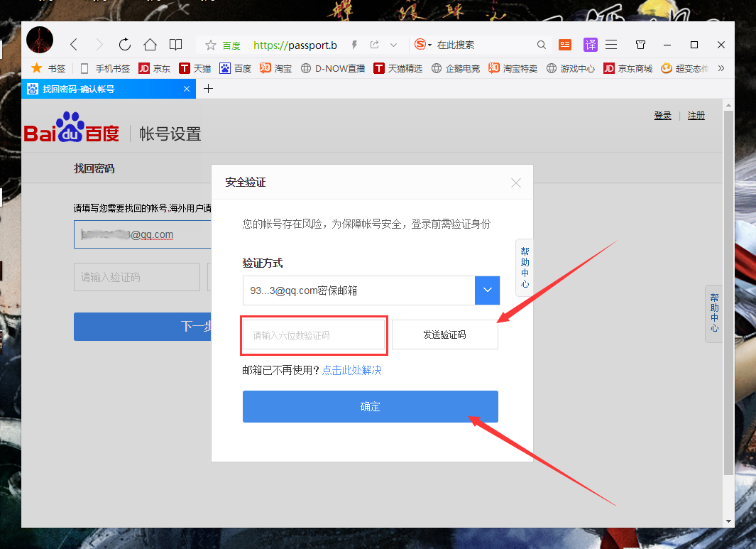Open the Sogou search engine dropdown arrow

(x=431, y=44)
